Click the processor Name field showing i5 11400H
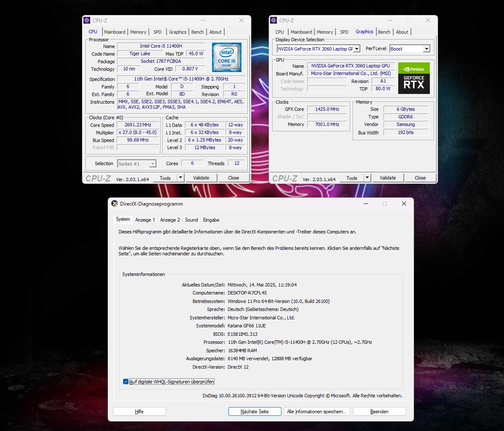Image resolution: width=504 pixels, height=431 pixels. tap(161, 46)
